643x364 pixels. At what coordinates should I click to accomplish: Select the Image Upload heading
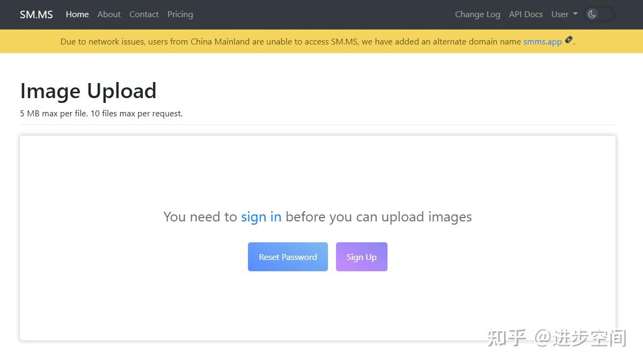tap(88, 91)
